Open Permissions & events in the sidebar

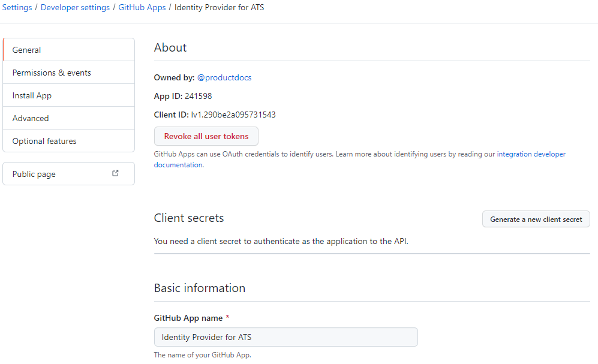52,73
